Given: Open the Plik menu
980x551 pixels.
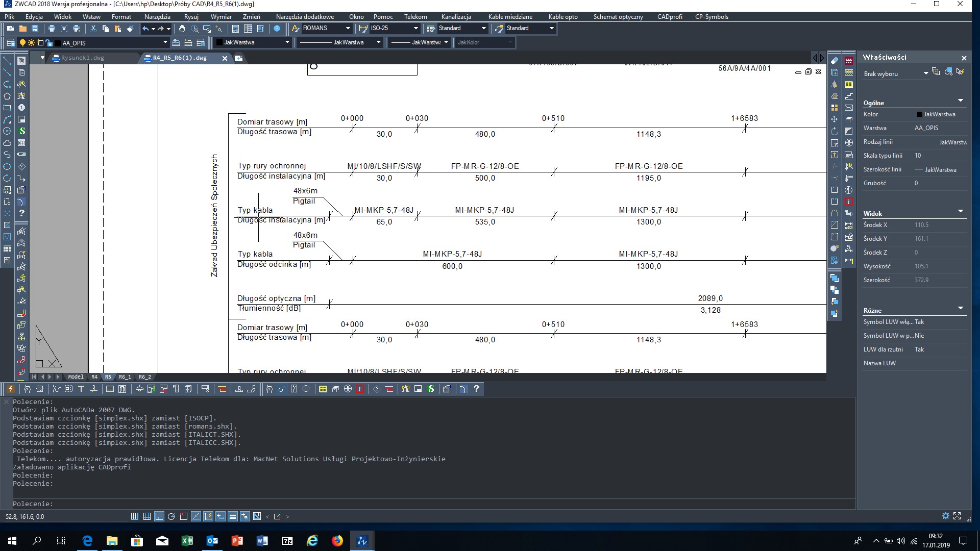Looking at the screenshot, I should tap(10, 17).
